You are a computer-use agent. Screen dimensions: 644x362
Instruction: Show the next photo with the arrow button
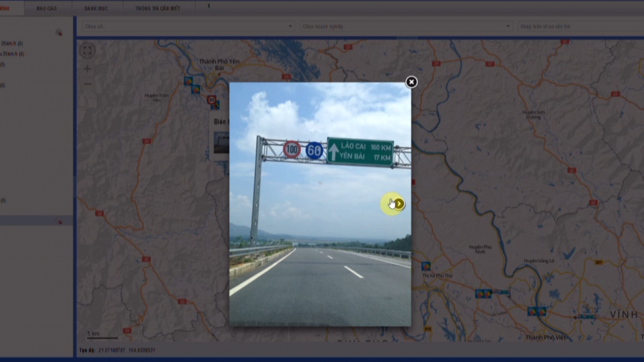(399, 204)
